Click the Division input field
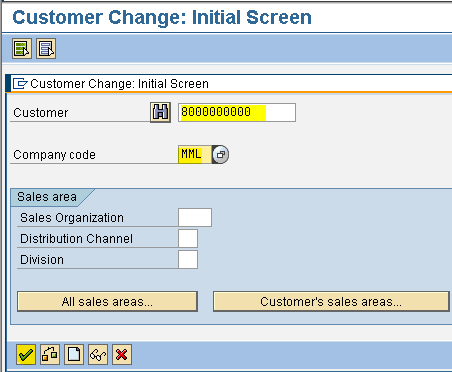This screenshot has height=372, width=452. point(188,260)
